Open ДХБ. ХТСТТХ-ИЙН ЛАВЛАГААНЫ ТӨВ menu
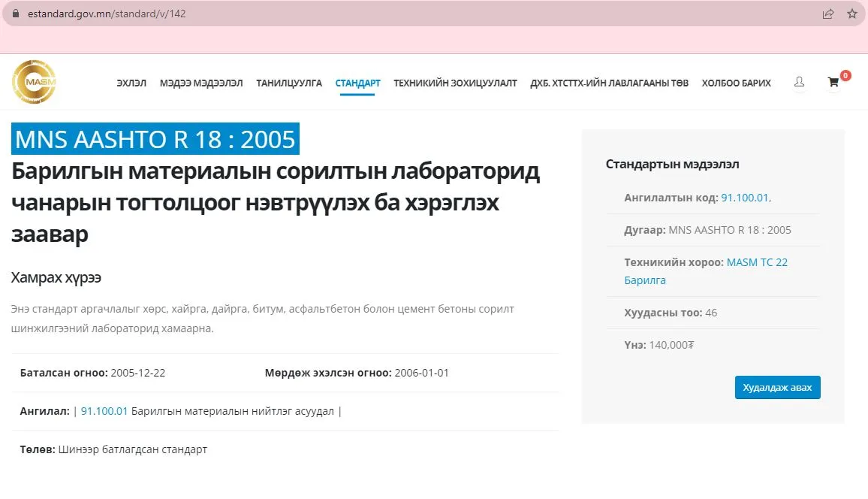Image resolution: width=868 pixels, height=499 pixels. click(610, 83)
